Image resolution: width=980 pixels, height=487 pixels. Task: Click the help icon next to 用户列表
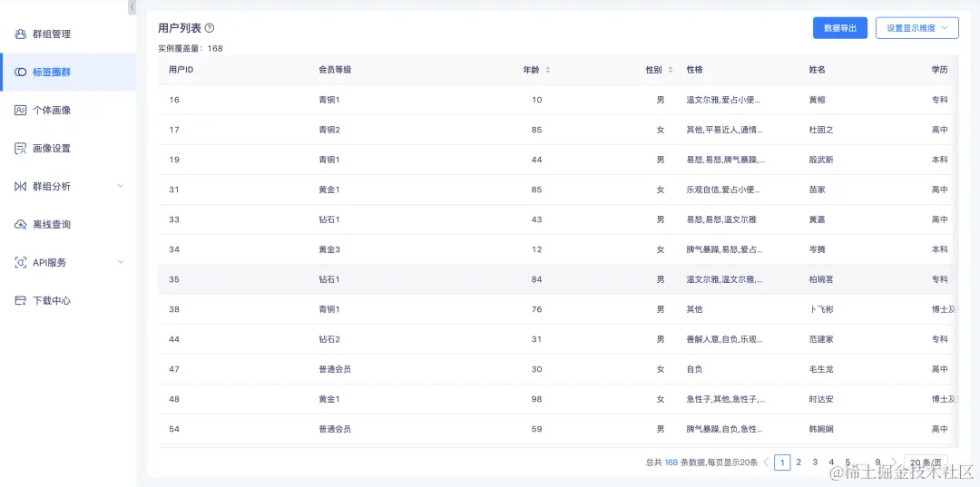[210, 28]
